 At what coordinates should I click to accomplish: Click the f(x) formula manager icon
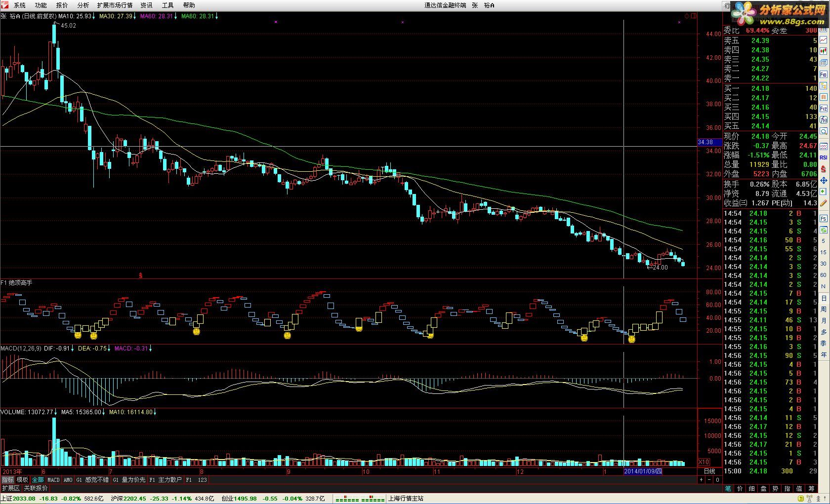[824, 120]
